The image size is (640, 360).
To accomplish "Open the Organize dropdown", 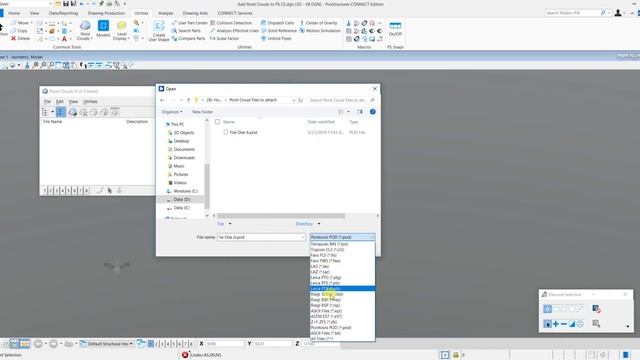I will (x=172, y=112).
